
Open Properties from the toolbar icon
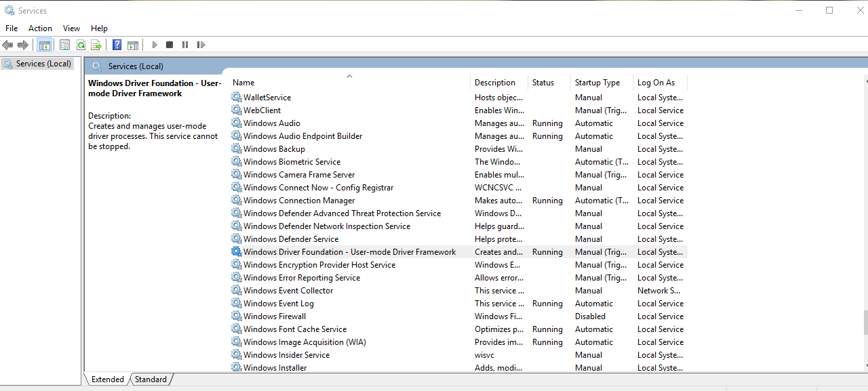(64, 45)
